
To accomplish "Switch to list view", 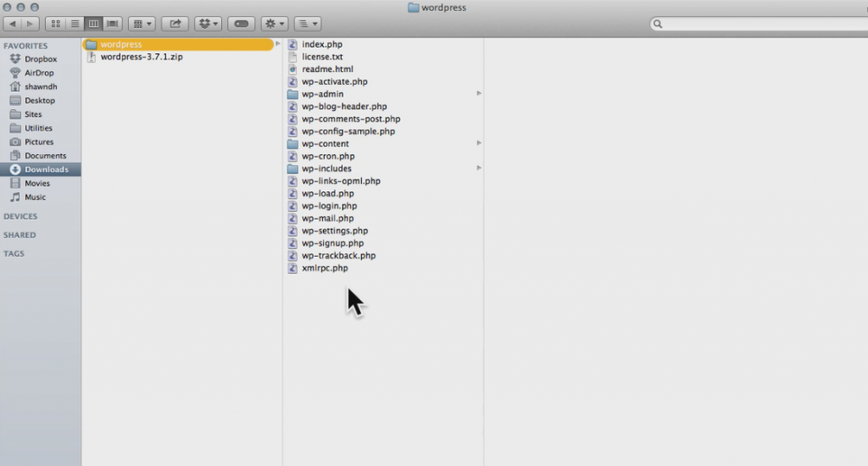I will 75,24.
